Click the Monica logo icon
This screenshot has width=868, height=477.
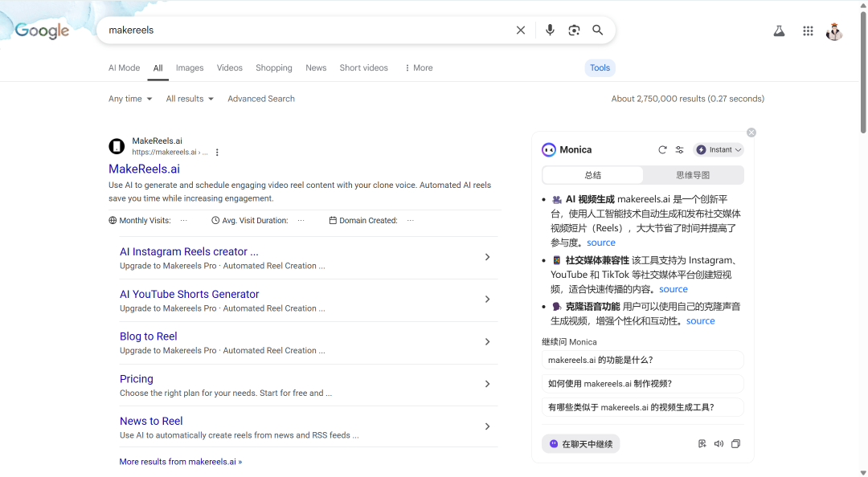click(549, 150)
